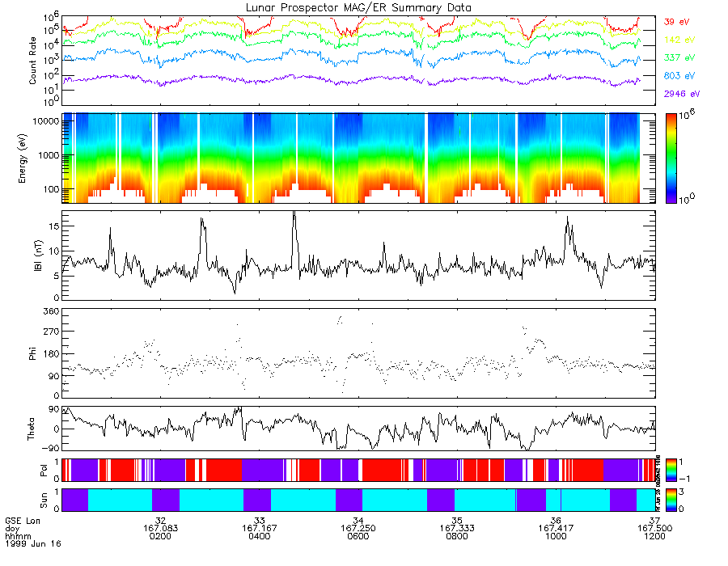
Task: Click the '1999 Jun 16' date label
Action: point(33,543)
